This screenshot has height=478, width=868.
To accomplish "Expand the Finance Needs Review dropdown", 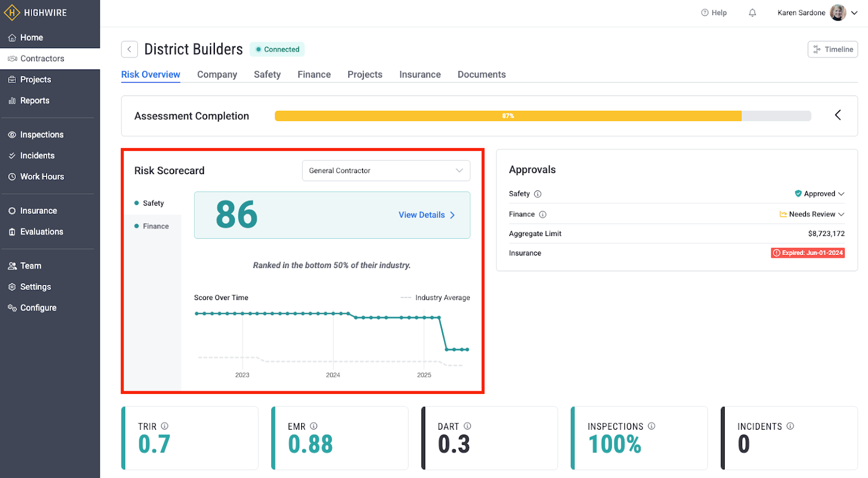I will tap(812, 214).
